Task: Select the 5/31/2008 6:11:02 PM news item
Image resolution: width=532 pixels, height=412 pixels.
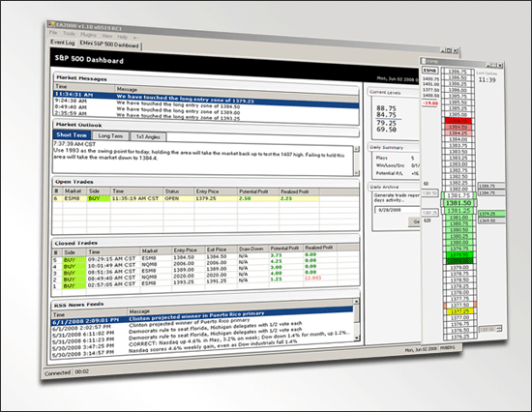Action: (x=202, y=330)
